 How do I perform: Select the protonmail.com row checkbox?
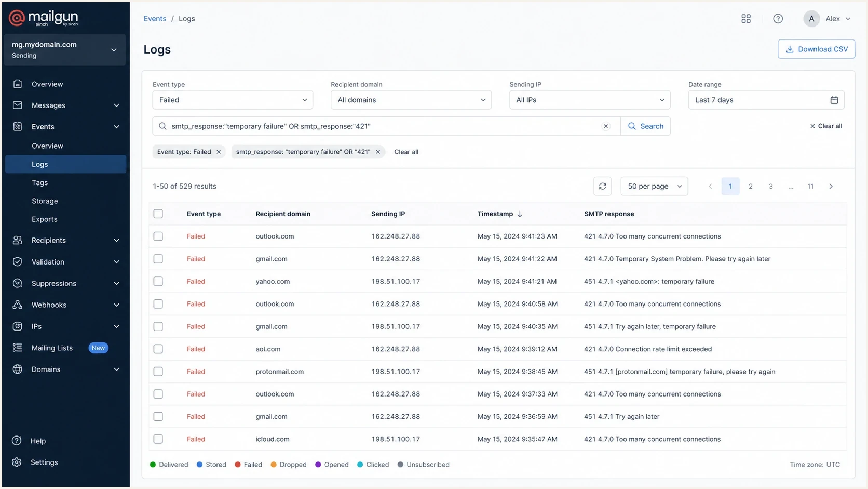[158, 372]
